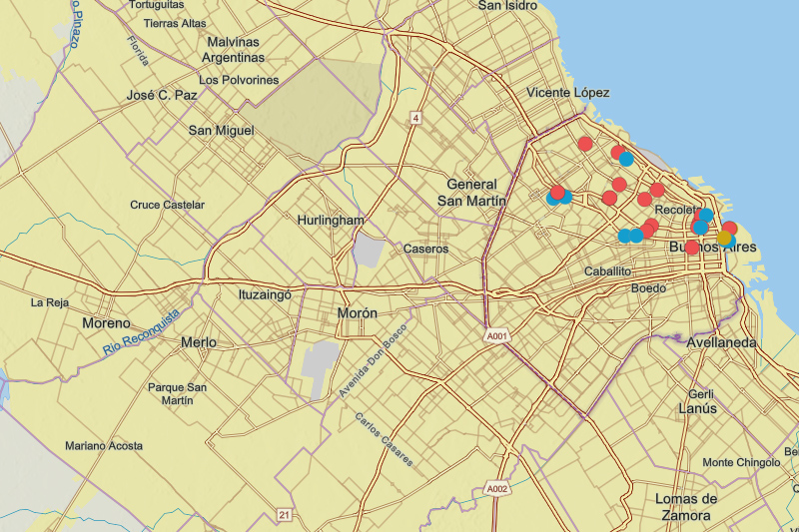Click the red marker overlapping the Buenos Aires label
Screen dimensions: 799x532
click(692, 247)
